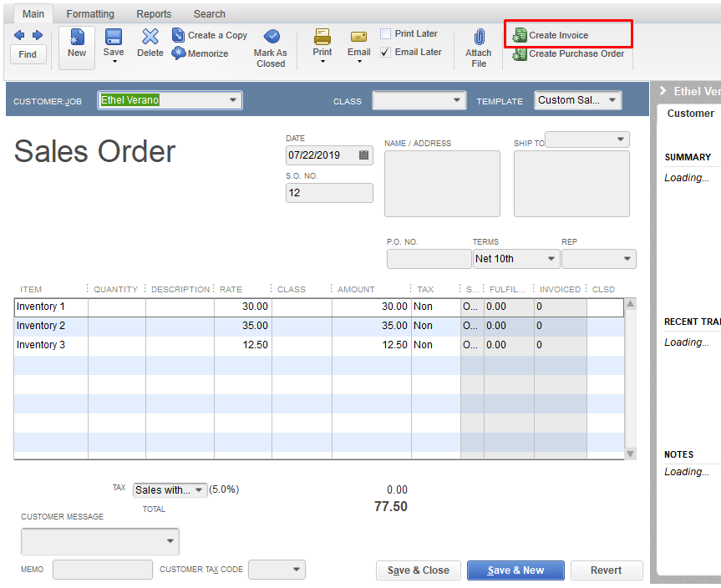
Task: Open the Ship To dropdown
Action: [x=620, y=139]
